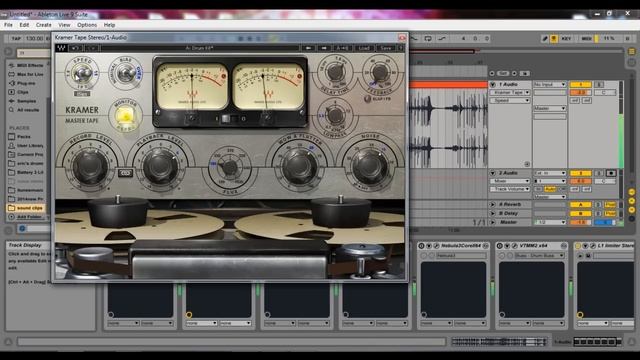Open the Options menu
Viewport: 640px width, 360px height.
[x=87, y=25]
